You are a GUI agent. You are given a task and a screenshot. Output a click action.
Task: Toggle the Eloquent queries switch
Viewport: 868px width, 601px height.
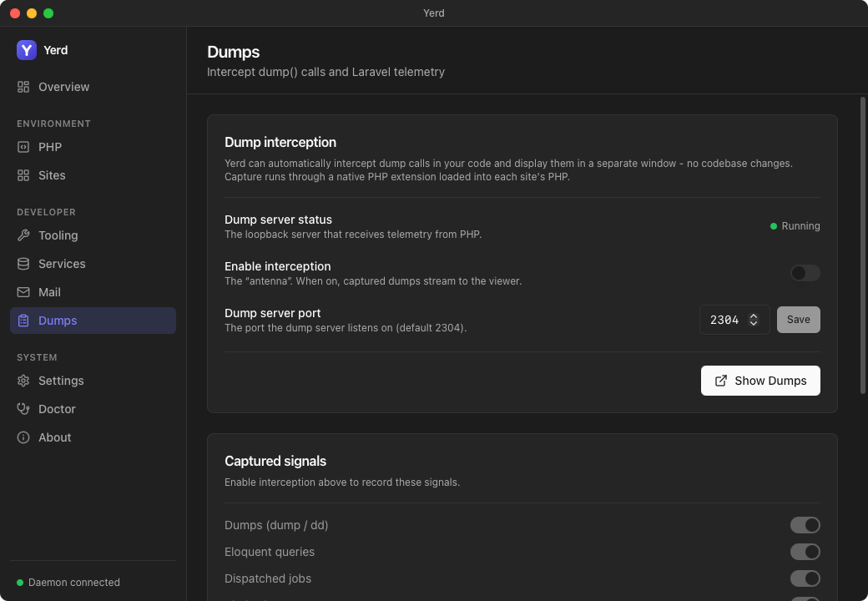pos(805,552)
